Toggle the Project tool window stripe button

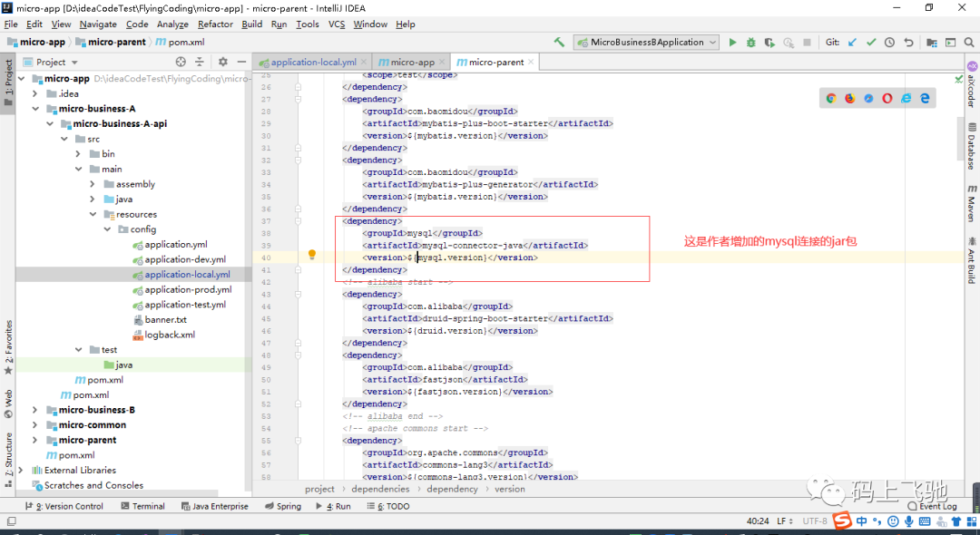(x=8, y=83)
